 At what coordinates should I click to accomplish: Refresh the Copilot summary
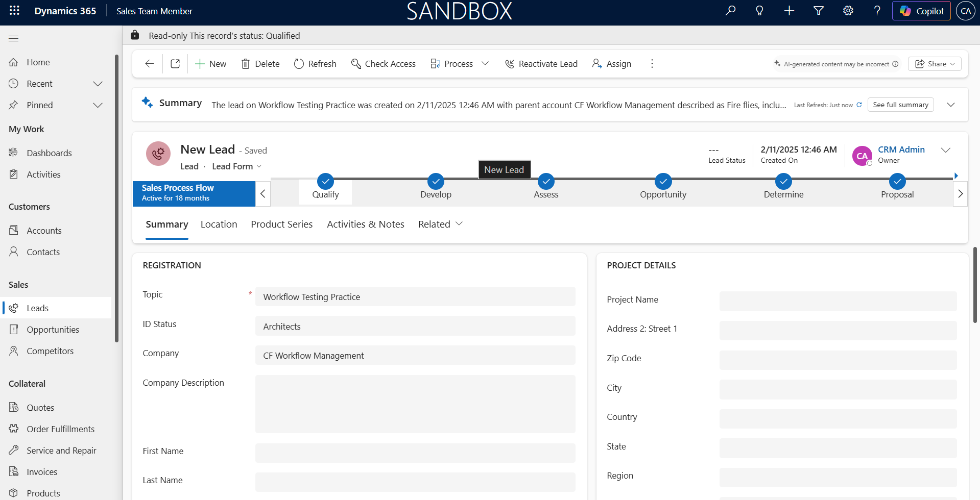[859, 105]
